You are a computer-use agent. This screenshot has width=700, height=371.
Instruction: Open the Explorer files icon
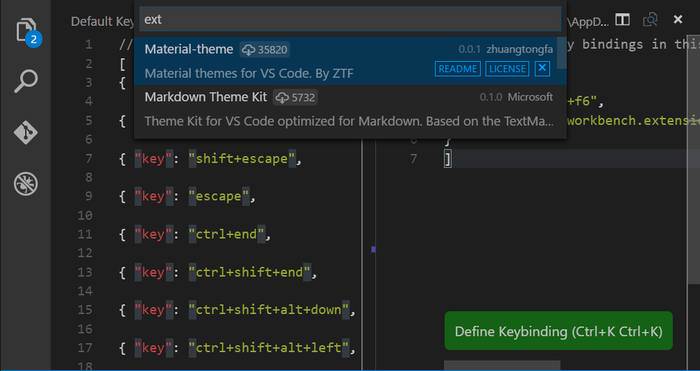point(26,30)
